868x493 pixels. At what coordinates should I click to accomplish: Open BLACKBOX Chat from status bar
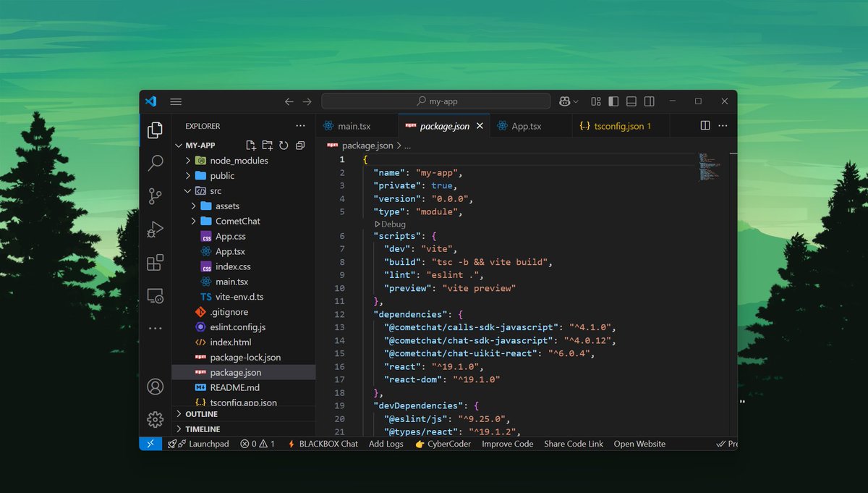click(x=323, y=444)
